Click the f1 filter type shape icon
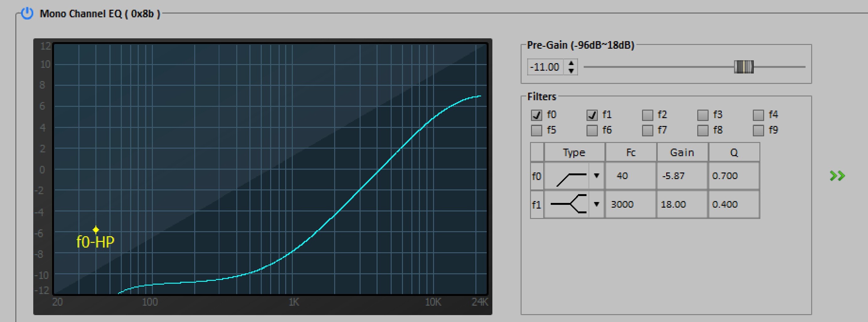The height and width of the screenshot is (322, 868). tap(569, 204)
